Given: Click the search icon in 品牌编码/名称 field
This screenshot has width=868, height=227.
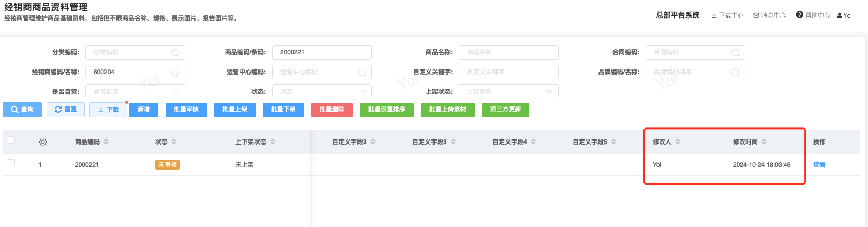Looking at the screenshot, I should pyautogui.click(x=735, y=73).
